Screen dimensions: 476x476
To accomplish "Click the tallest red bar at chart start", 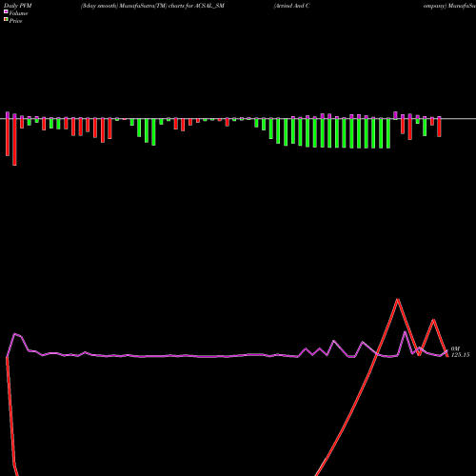I will (14, 142).
